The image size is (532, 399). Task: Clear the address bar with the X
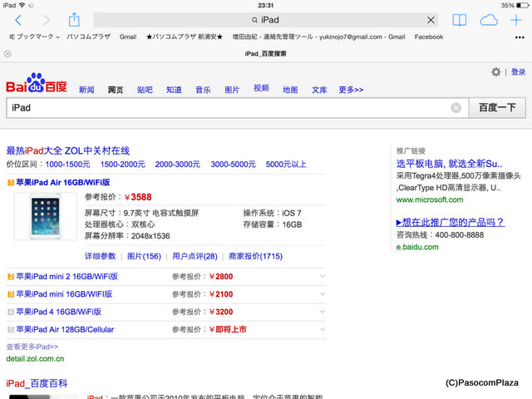point(431,20)
